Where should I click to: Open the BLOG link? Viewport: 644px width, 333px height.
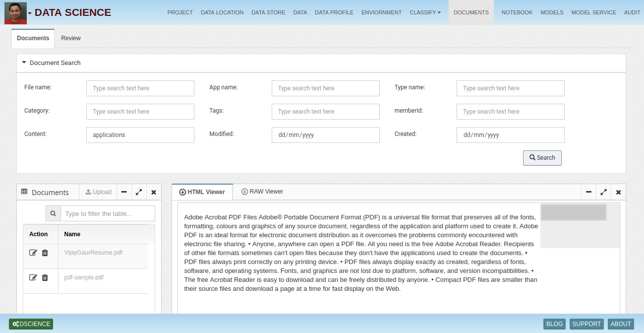tap(554, 324)
